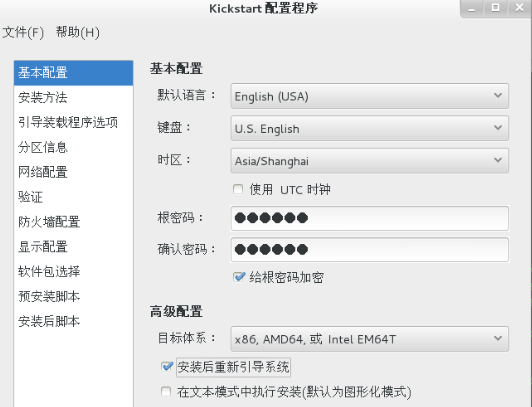The height and width of the screenshot is (407, 532).
Task: Expand the 默认语言 dropdown showing English (USA)
Action: (369, 96)
